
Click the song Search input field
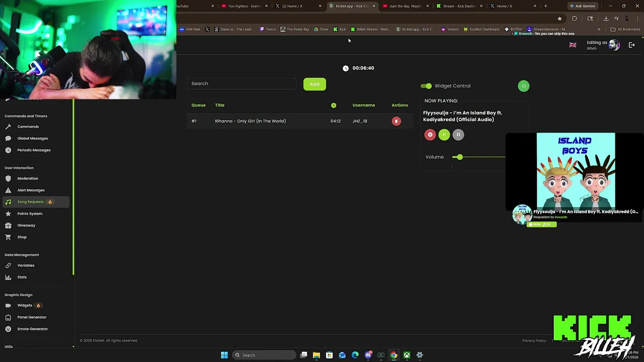pyautogui.click(x=242, y=83)
